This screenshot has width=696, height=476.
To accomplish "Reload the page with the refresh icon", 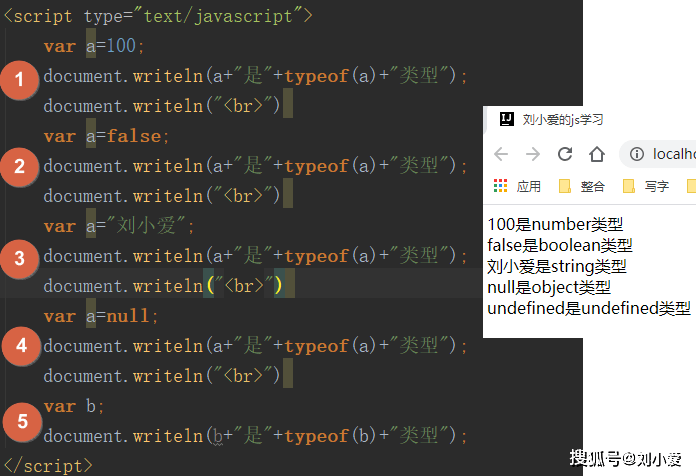I will coord(565,154).
